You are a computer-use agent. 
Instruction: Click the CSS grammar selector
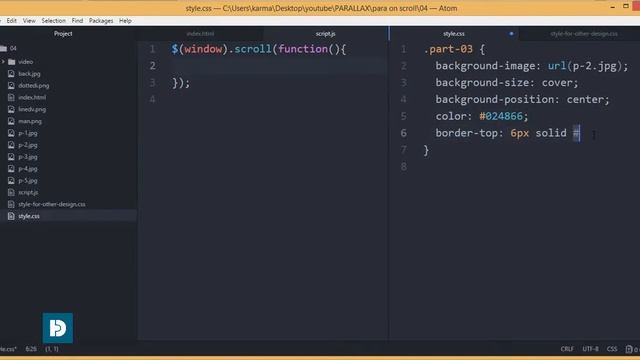click(612, 349)
